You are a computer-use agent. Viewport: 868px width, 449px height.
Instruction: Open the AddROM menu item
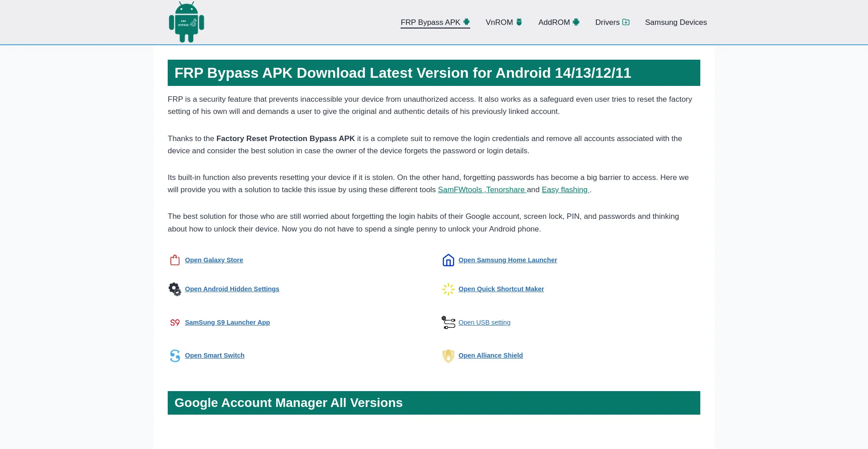[x=559, y=22]
